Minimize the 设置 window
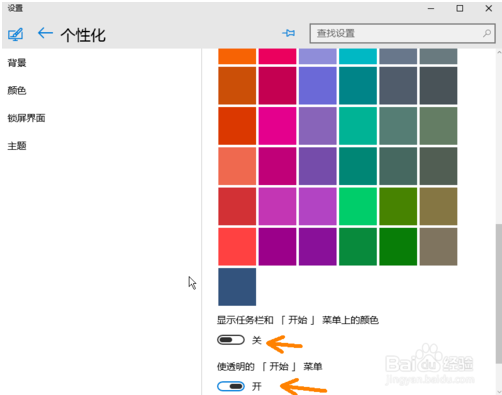502x395 pixels. point(431,8)
